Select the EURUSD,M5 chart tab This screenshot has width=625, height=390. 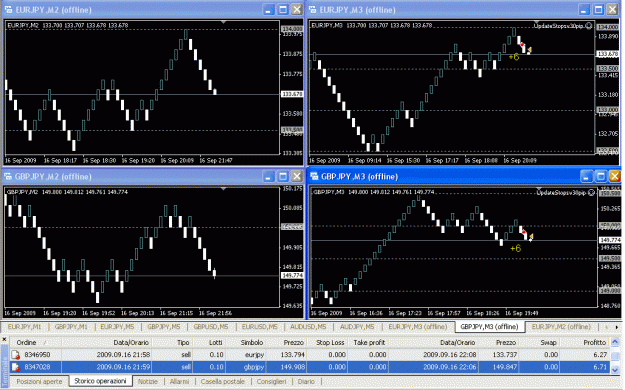coord(259,327)
